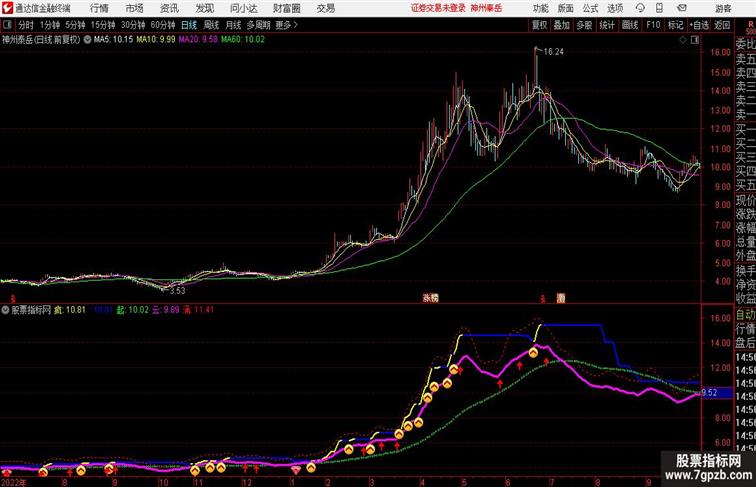Click the MA5: 10.15 value label
756x487 pixels.
click(113, 40)
